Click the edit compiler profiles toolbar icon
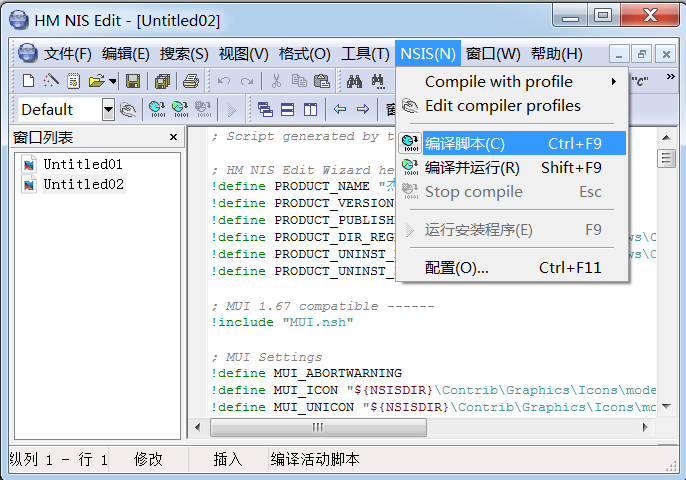Image resolution: width=686 pixels, height=480 pixels. (128, 109)
